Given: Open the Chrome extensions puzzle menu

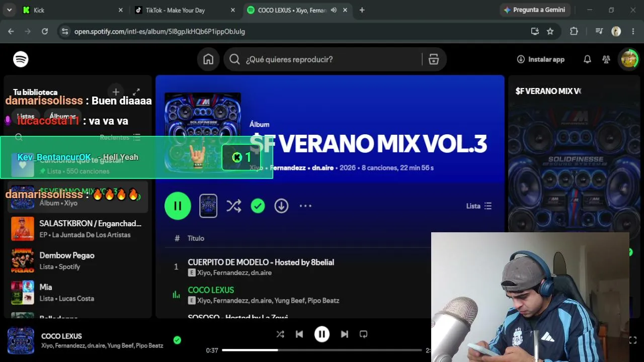Looking at the screenshot, I should (574, 31).
